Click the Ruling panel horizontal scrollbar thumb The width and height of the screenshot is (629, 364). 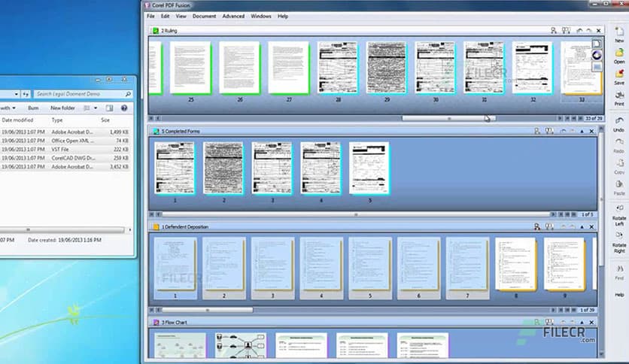tap(449, 118)
